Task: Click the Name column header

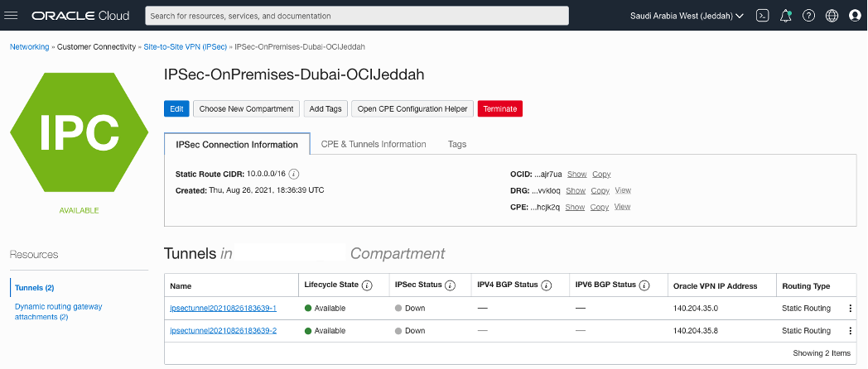Action: click(181, 286)
